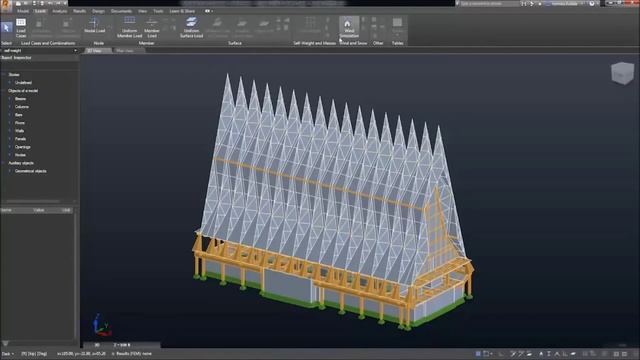Select Walls in the inspector tree

[20, 131]
